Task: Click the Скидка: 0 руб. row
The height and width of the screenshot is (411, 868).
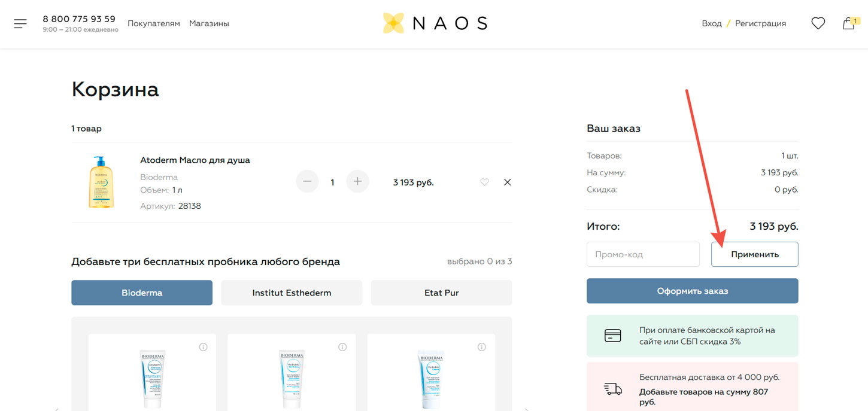Action: point(693,190)
